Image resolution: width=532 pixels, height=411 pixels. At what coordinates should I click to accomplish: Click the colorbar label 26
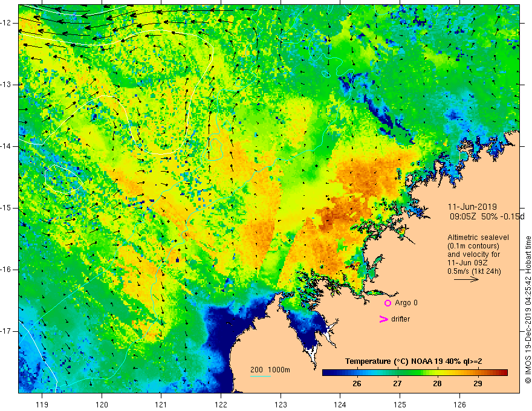[x=357, y=384]
